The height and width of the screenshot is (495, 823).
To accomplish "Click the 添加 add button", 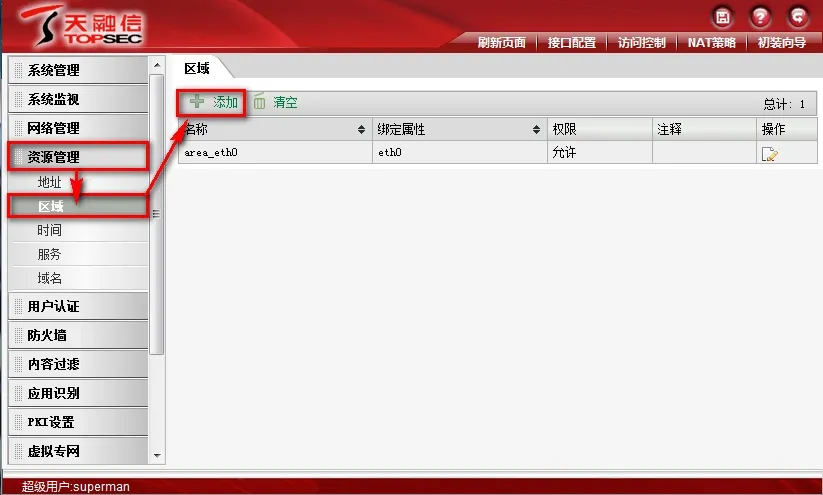I will pos(214,102).
